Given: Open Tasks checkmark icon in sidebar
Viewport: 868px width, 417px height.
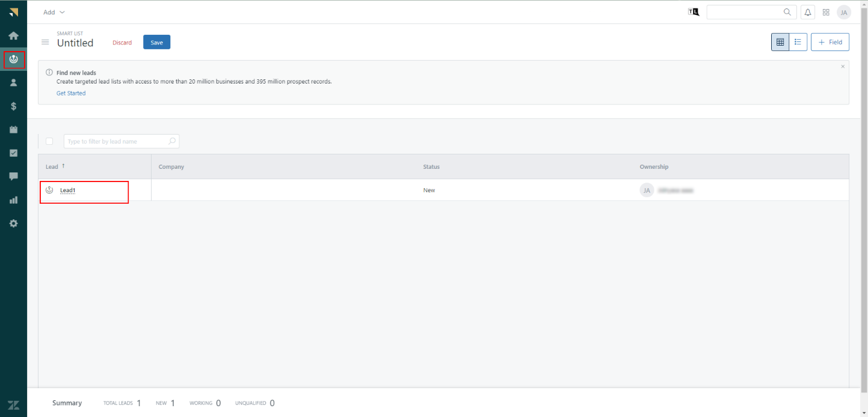Looking at the screenshot, I should (13, 153).
